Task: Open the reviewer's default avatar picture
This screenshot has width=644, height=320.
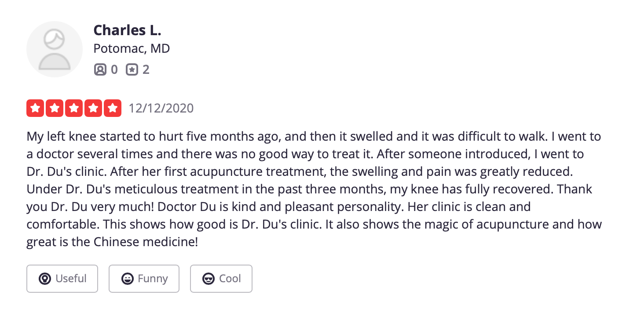Action: click(x=55, y=49)
